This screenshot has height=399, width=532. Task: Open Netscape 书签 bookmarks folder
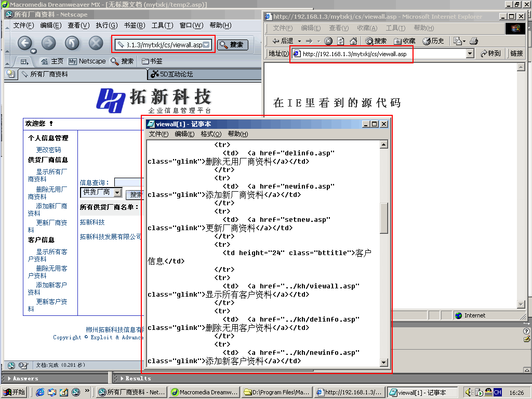[x=152, y=61]
